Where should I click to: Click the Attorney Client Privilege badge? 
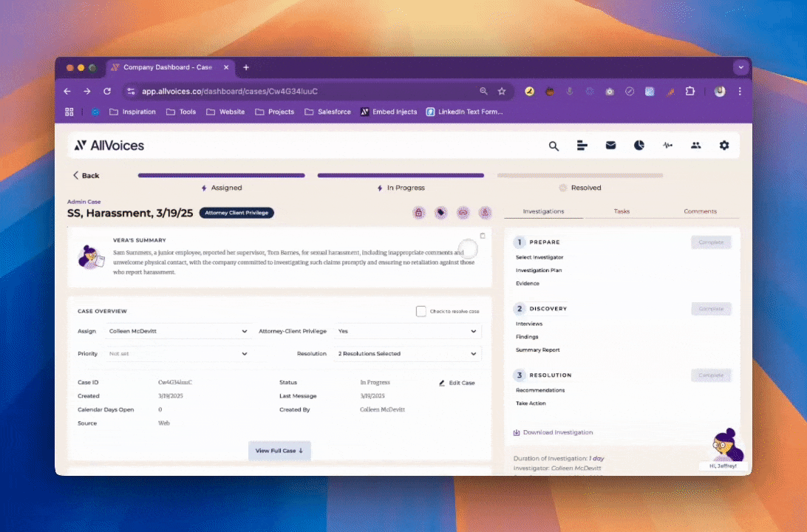click(x=236, y=213)
